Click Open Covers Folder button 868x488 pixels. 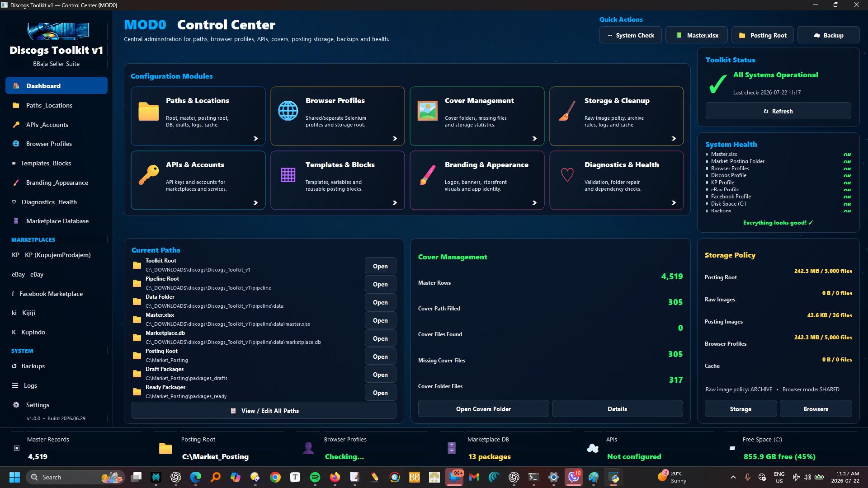(483, 409)
